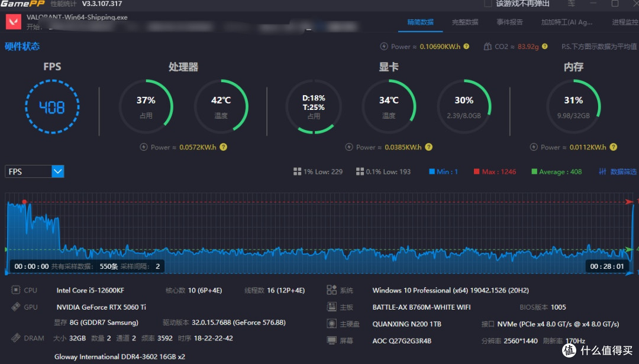The width and height of the screenshot is (639, 364).
Task: Open the memory power help icon
Action: click(x=614, y=147)
